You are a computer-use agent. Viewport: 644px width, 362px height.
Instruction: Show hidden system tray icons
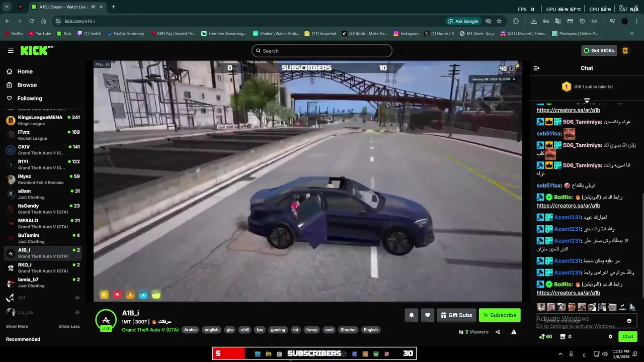pyautogui.click(x=560, y=353)
